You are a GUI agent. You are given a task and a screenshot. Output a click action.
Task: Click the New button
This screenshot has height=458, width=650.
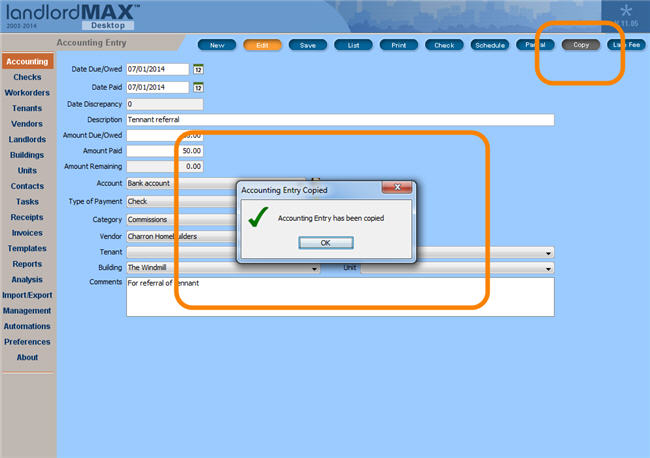217,45
